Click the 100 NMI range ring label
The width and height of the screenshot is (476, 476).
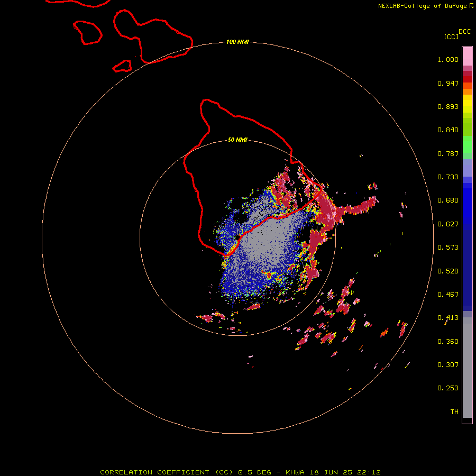click(237, 42)
